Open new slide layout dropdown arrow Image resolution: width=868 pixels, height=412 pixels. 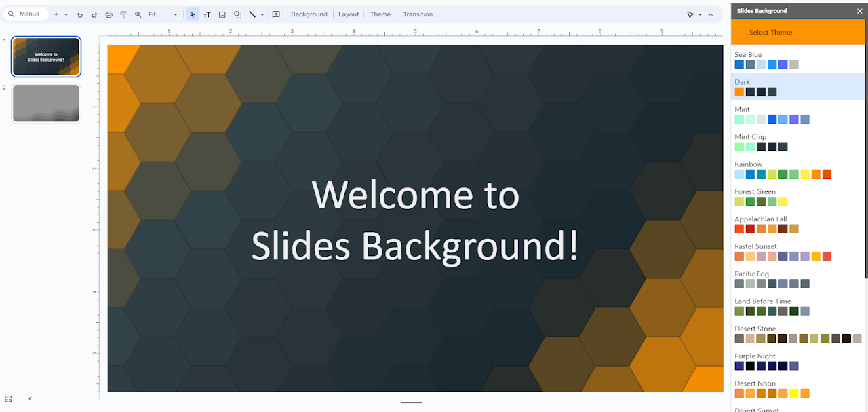click(x=66, y=14)
